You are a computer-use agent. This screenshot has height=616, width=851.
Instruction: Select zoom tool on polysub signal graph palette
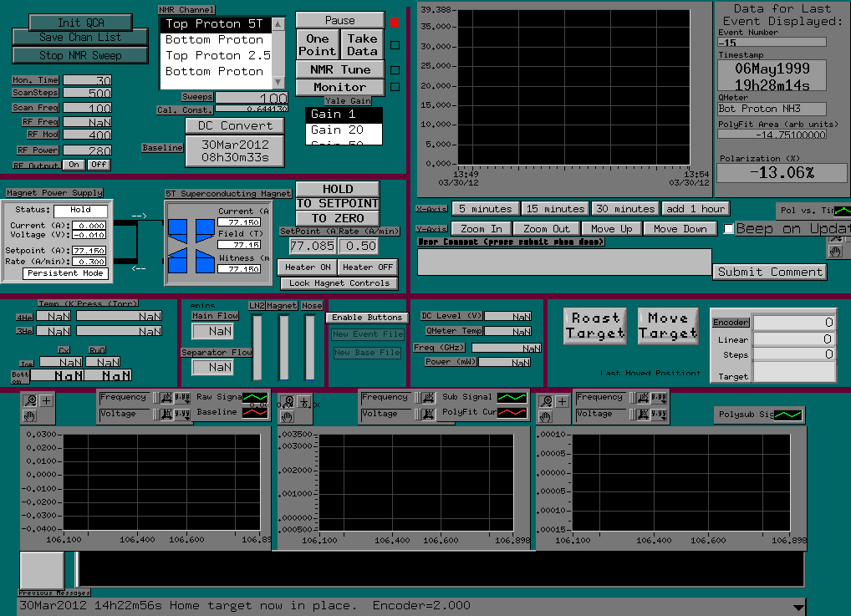tap(546, 402)
